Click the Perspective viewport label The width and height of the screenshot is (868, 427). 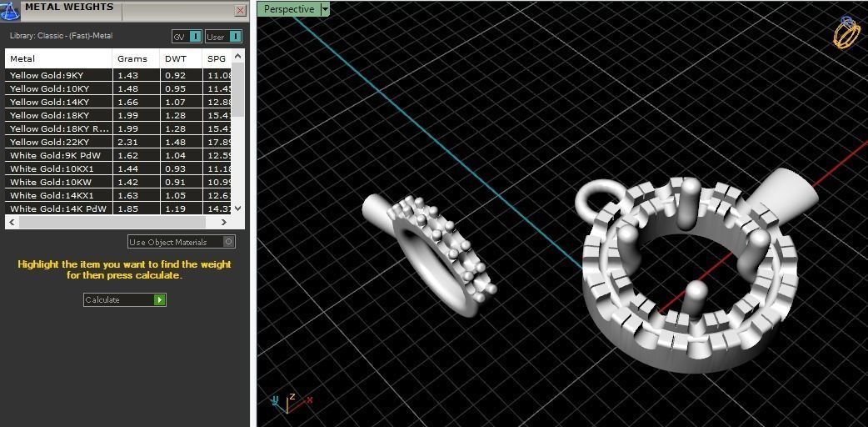point(289,9)
